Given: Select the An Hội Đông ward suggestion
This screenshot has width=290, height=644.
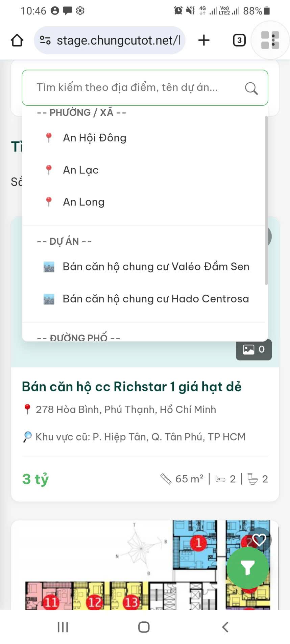Looking at the screenshot, I should pyautogui.click(x=94, y=138).
